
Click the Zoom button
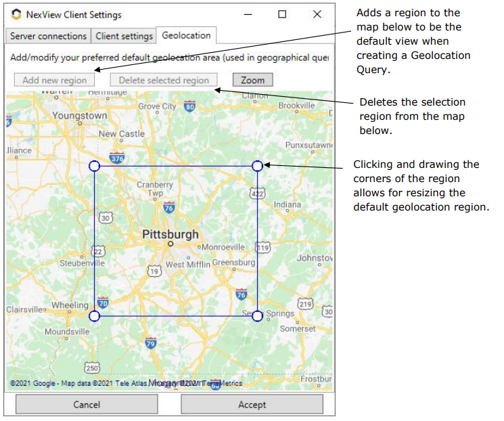pyautogui.click(x=252, y=80)
